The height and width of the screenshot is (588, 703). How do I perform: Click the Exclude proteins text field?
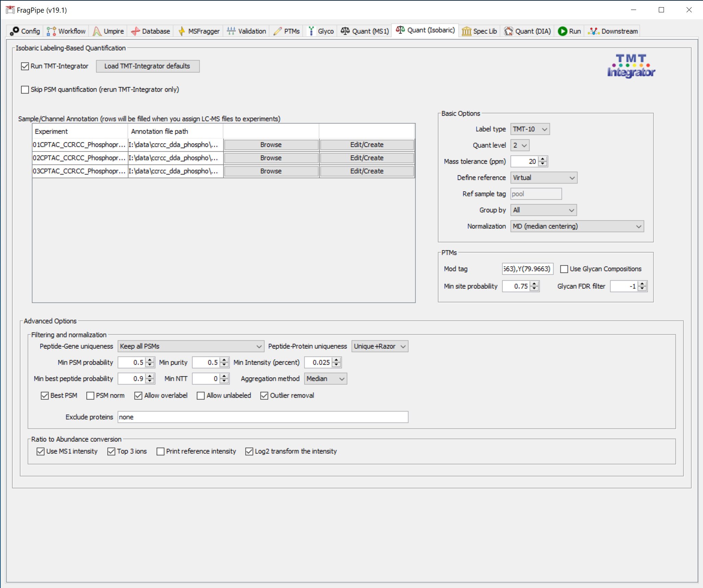coord(263,417)
